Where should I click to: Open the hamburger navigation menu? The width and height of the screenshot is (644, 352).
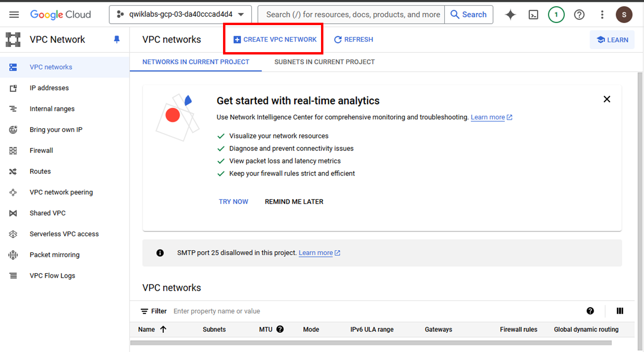(14, 15)
